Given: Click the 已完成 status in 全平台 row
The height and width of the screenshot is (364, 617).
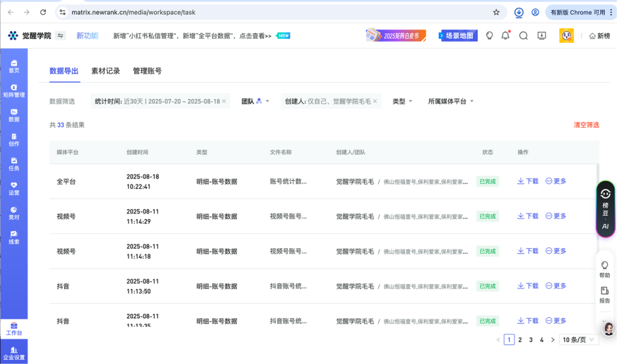Looking at the screenshot, I should [487, 181].
